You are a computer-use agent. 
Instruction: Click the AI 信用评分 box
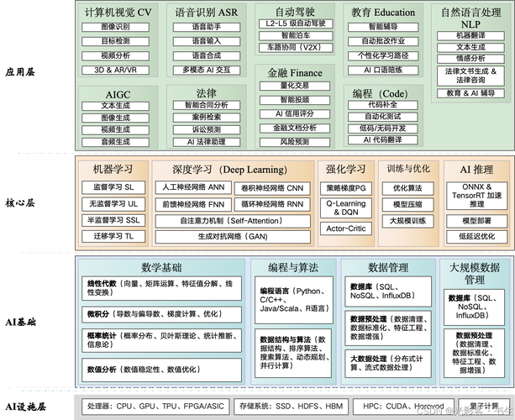[295, 114]
